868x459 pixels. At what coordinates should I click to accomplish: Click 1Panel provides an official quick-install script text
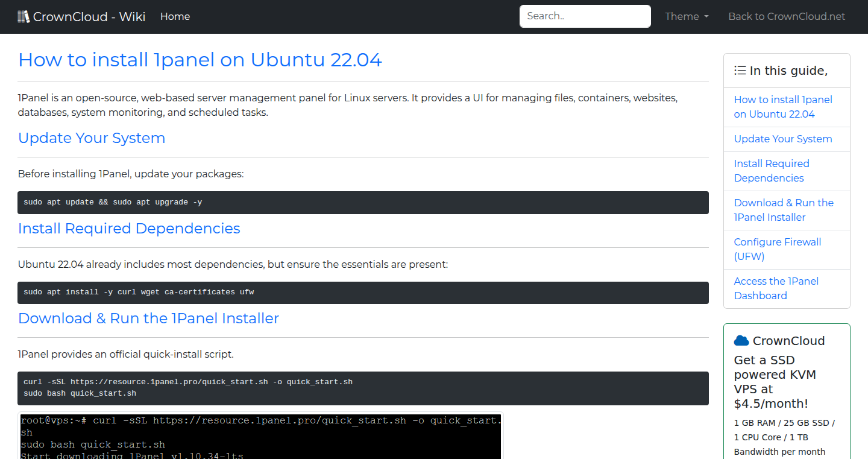126,354
